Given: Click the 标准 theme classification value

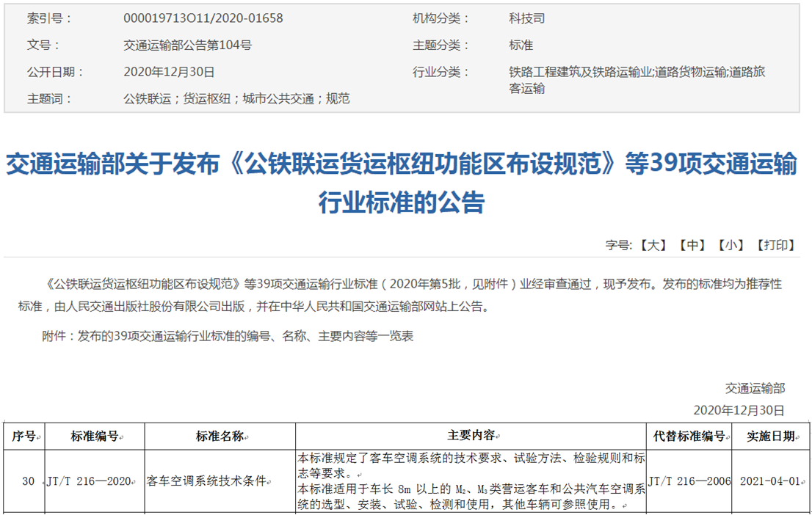Looking at the screenshot, I should (x=521, y=45).
